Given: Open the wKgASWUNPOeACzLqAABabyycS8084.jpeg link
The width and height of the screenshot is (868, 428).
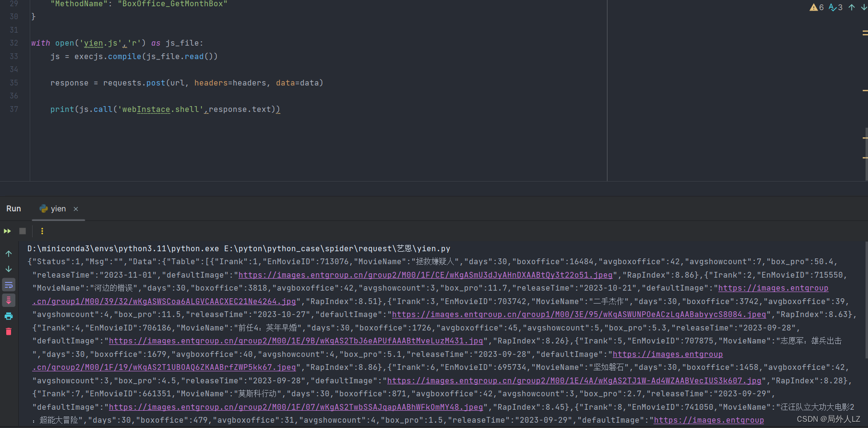Looking at the screenshot, I should pos(579,315).
